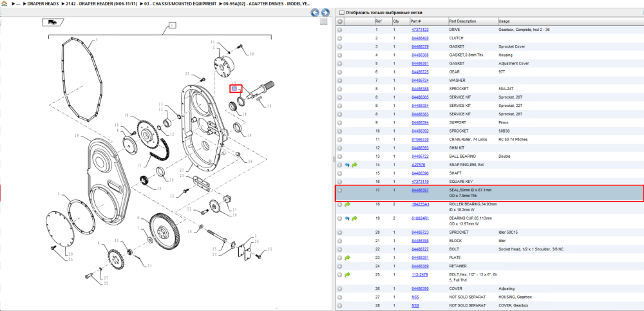The width and height of the screenshot is (644, 311).
Task: Add the highlighted SEAL row via plus icon
Action: click(x=340, y=190)
